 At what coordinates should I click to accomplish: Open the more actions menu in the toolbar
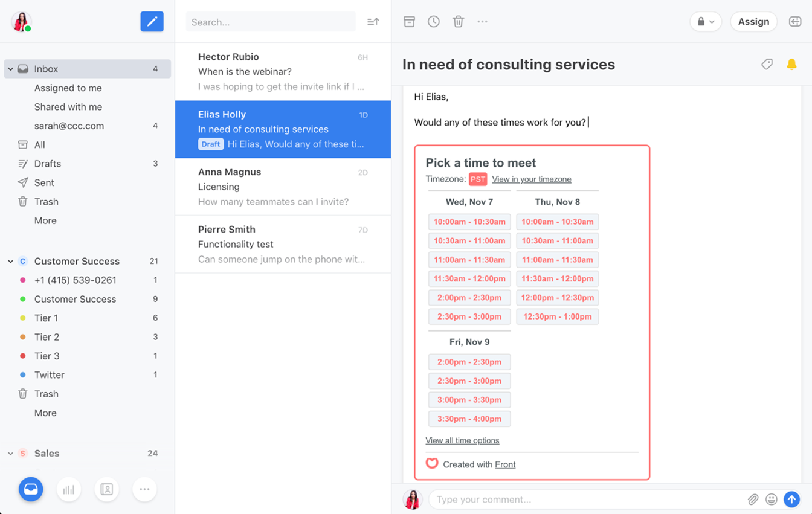point(482,21)
